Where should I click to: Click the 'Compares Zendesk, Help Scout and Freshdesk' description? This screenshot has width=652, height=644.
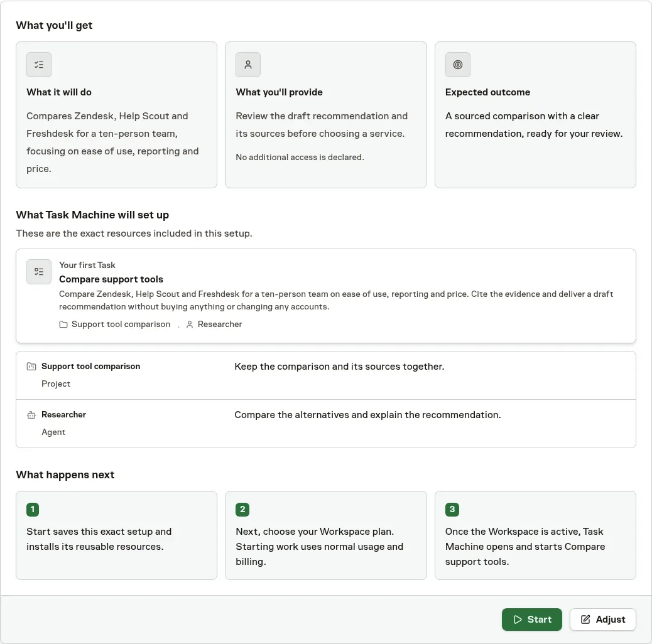[x=112, y=142]
